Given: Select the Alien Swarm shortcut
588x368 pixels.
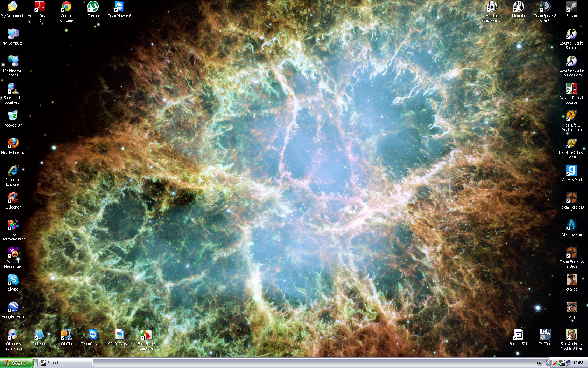Looking at the screenshot, I should 572,228.
